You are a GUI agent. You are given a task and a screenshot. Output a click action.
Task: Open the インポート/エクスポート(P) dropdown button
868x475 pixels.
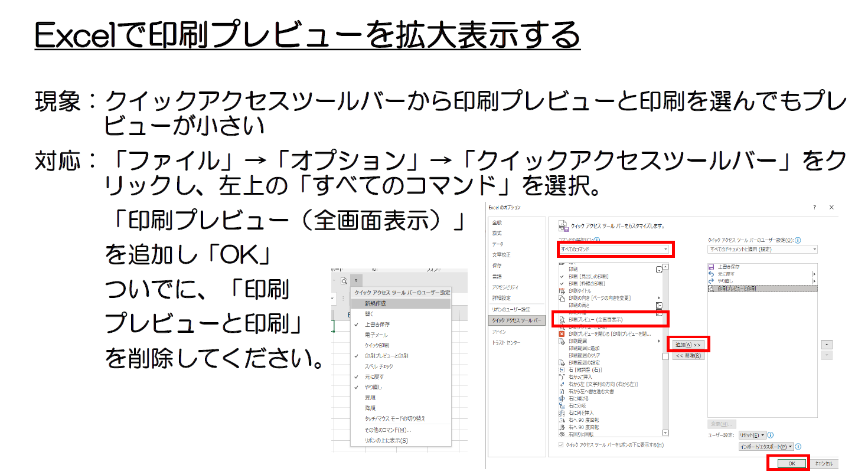coord(766,447)
